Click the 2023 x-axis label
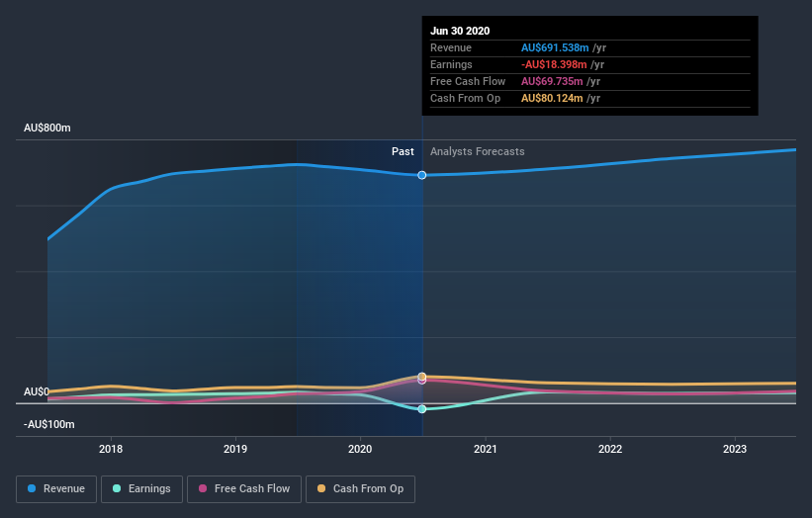 [735, 449]
